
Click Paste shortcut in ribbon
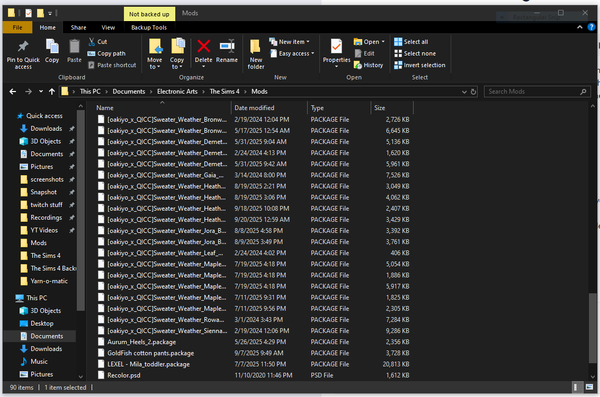click(x=112, y=65)
